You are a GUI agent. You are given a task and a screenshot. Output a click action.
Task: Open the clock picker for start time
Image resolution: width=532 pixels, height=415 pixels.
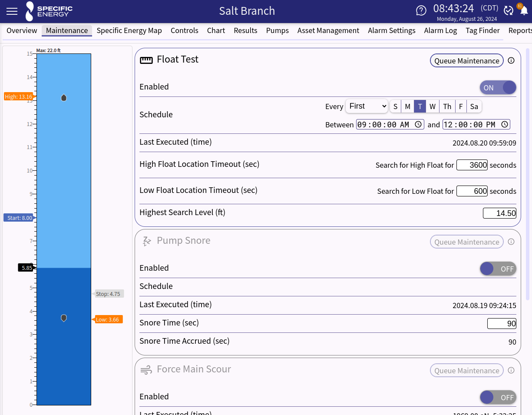coord(418,124)
